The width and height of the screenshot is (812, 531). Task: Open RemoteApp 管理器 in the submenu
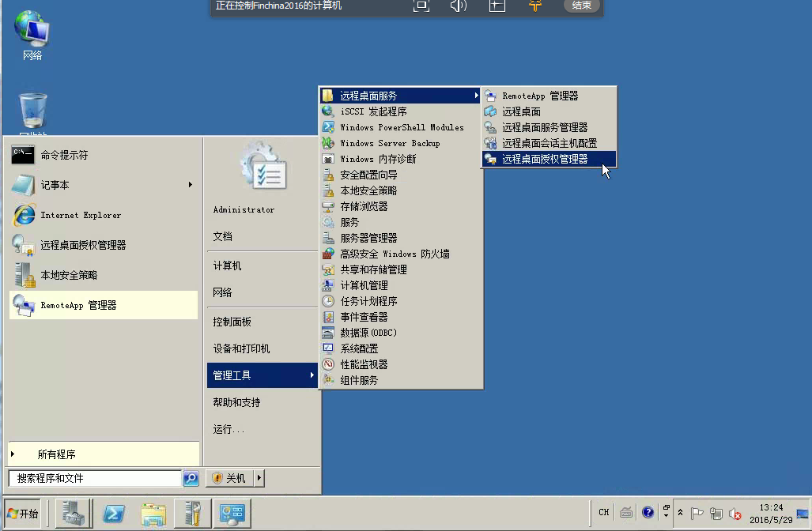tap(549, 96)
